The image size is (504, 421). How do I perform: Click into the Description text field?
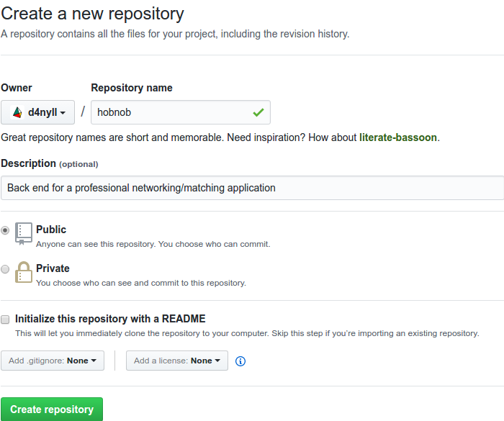coord(252,188)
